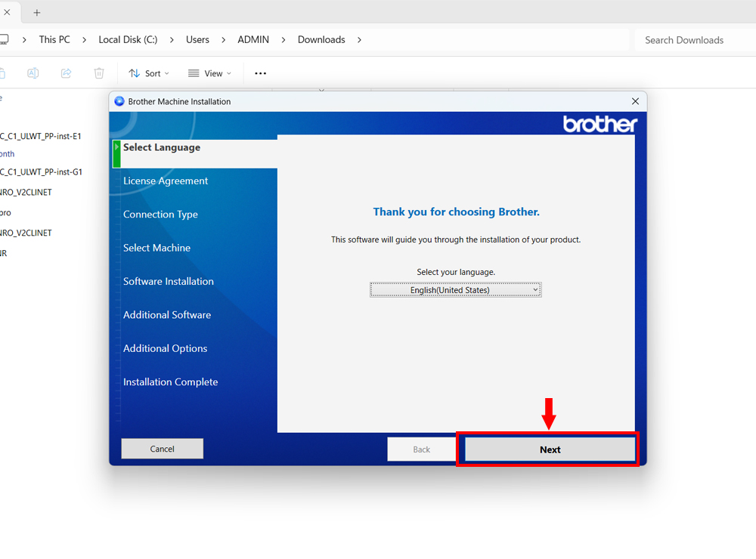Click Downloads breadcrumb in address bar
Viewport: 756px width, 559px height.
pos(321,39)
